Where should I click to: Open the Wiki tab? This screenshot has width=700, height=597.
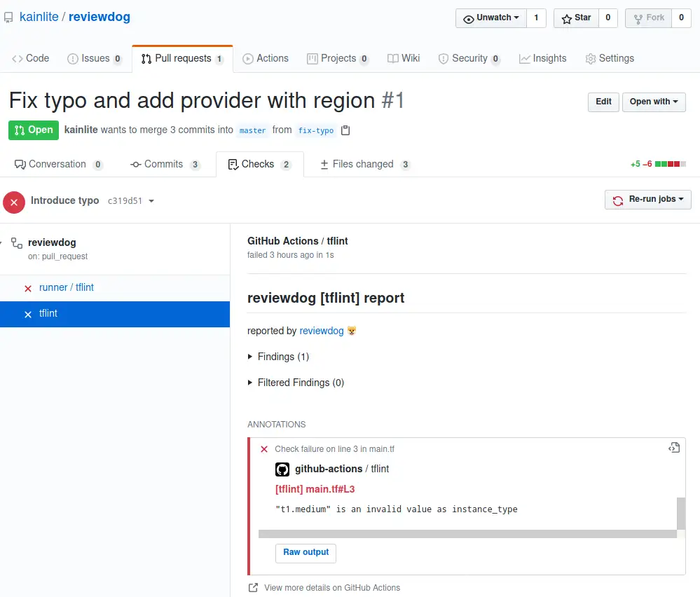pyautogui.click(x=404, y=58)
